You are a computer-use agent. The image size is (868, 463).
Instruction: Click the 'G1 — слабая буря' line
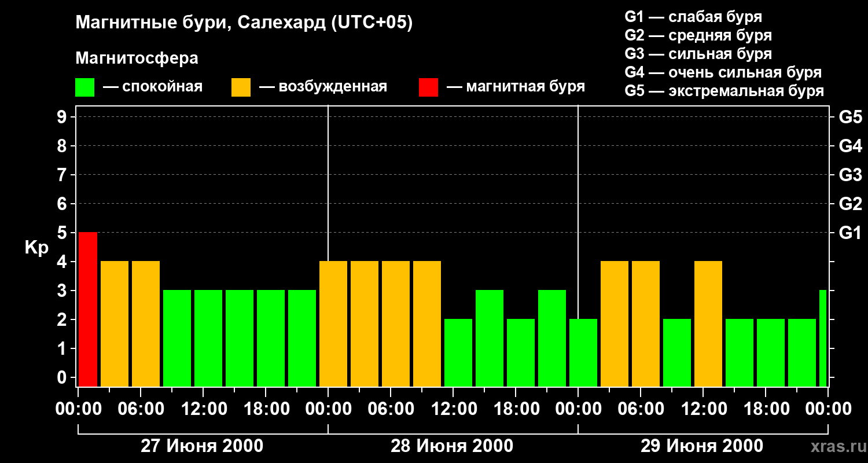click(693, 17)
